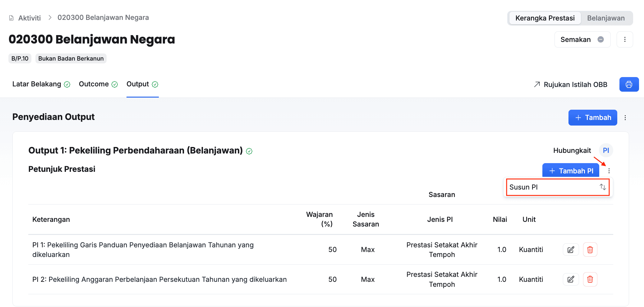Click the Tambah button
Image resolution: width=644 pixels, height=307 pixels.
[593, 117]
